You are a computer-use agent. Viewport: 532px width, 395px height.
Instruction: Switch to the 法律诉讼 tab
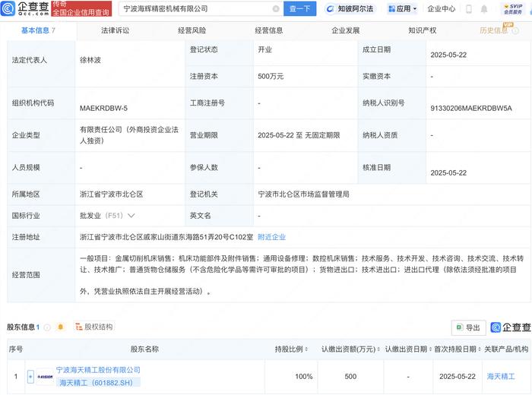[115, 30]
